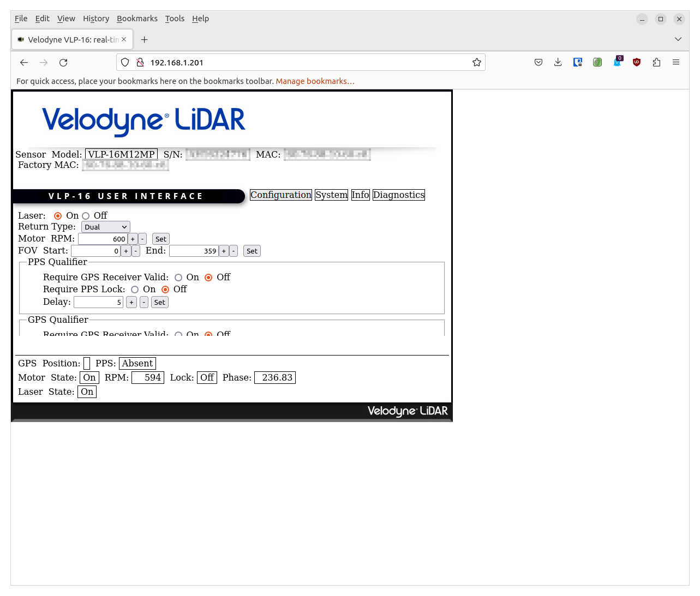
Task: Increase PPS Delay with plus button
Action: (131, 302)
